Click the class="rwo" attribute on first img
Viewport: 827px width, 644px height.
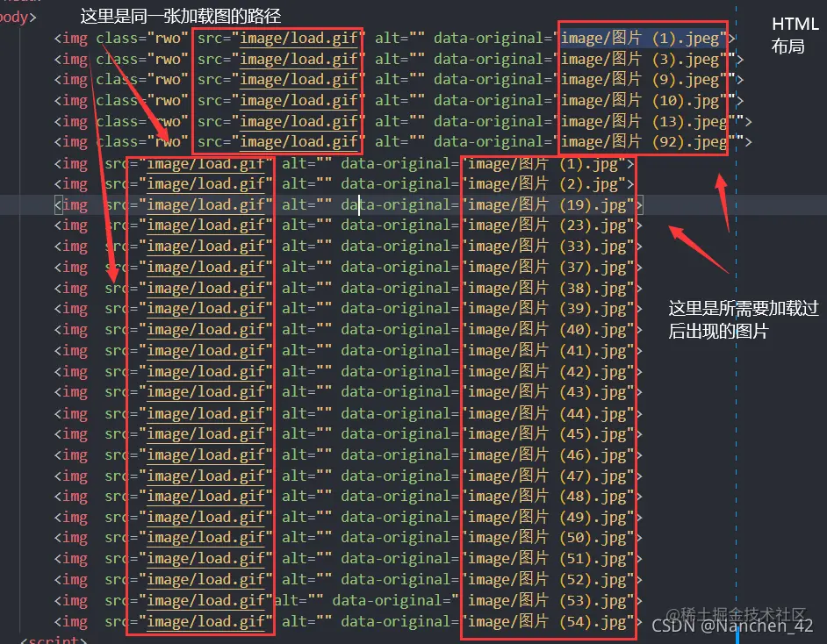point(142,38)
